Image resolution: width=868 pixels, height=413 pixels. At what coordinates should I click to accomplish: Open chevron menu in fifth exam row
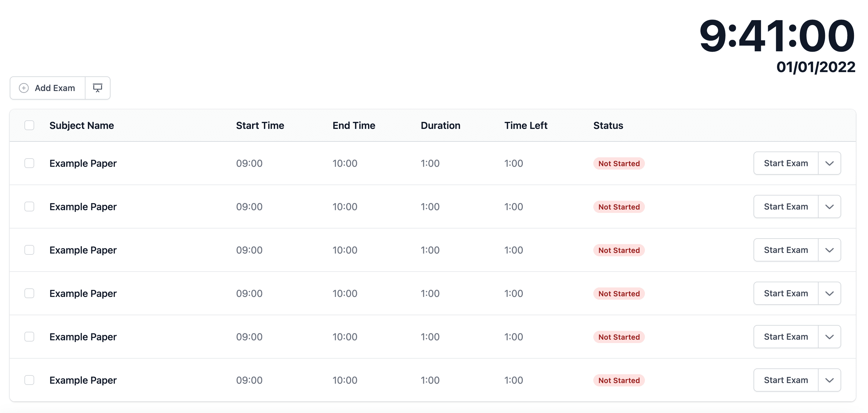pos(830,337)
